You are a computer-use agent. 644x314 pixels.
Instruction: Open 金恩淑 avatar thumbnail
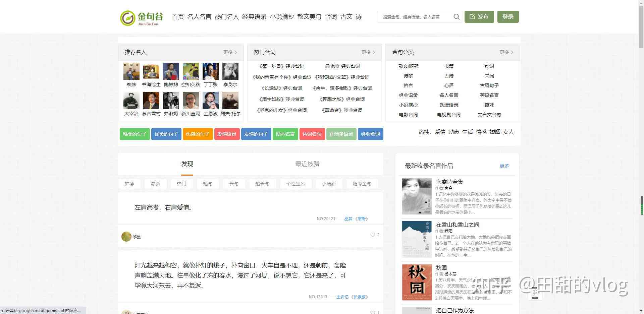pos(211,101)
